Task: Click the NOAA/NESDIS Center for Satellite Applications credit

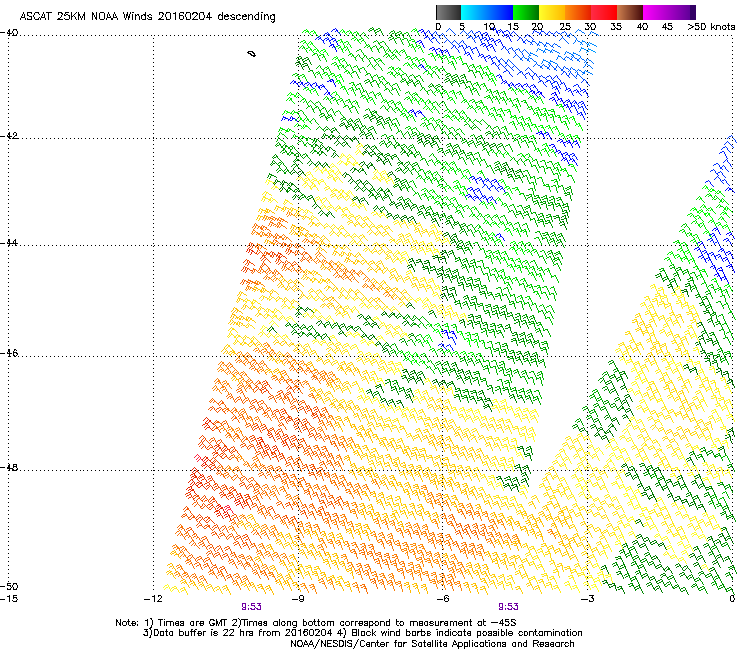Action: pos(432,644)
